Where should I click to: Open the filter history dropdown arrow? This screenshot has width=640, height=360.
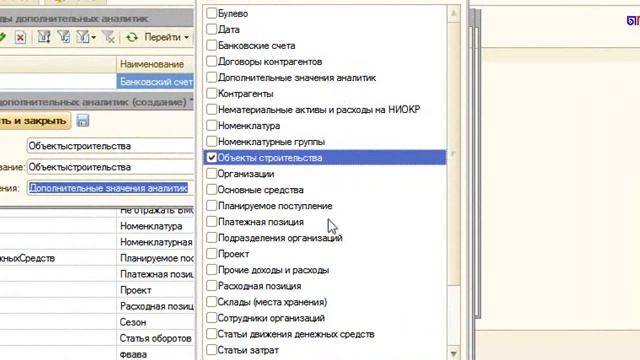click(94, 38)
